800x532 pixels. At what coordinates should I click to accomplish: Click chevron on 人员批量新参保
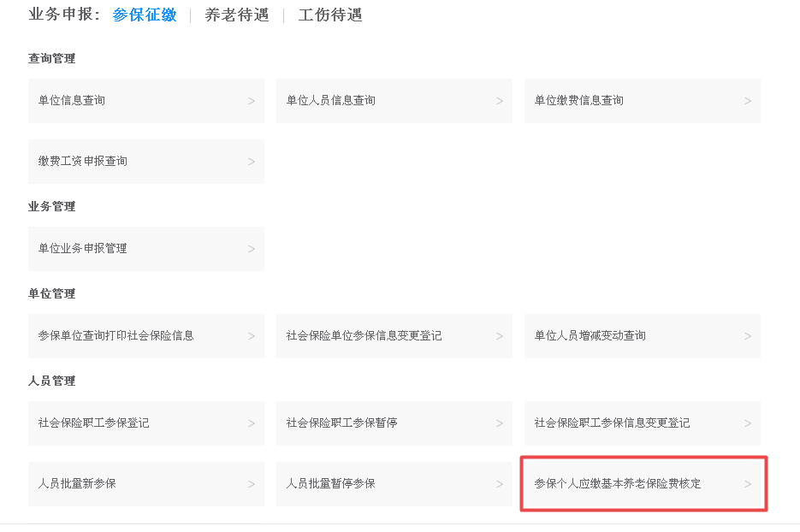pyautogui.click(x=252, y=484)
